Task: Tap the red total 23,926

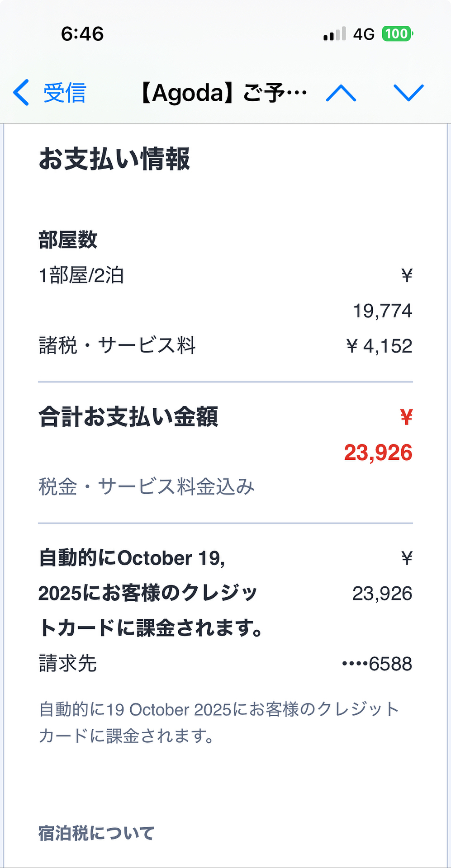Action: (x=378, y=453)
